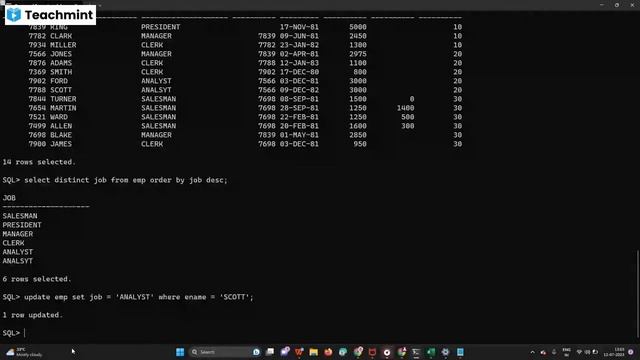Open the Windows Start menu
Screen dimensions: 640x360
point(180,352)
